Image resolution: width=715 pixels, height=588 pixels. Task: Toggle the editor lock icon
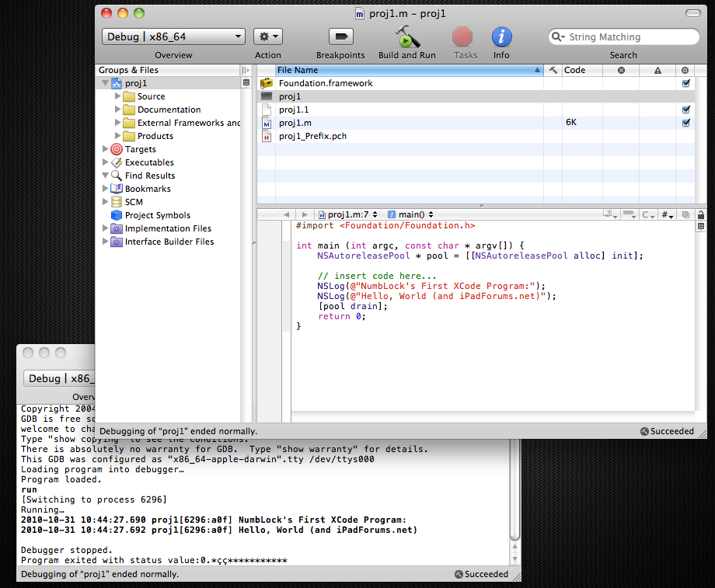(701, 214)
